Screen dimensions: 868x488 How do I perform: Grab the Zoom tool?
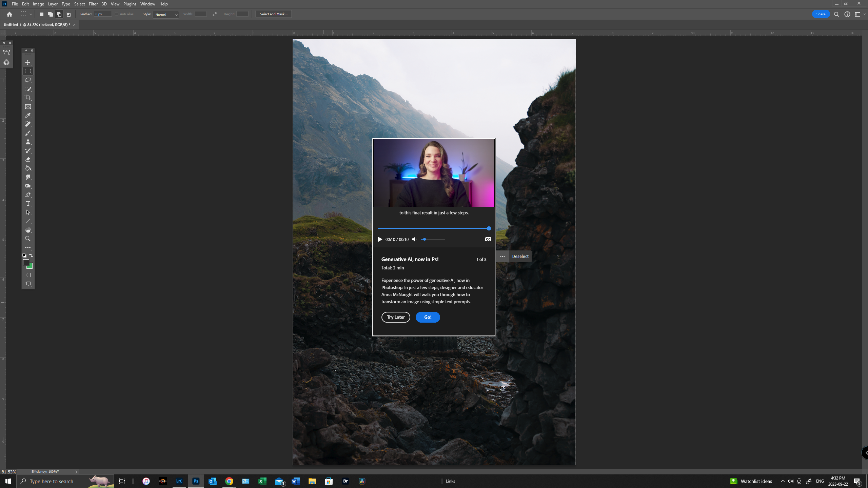[x=28, y=239]
